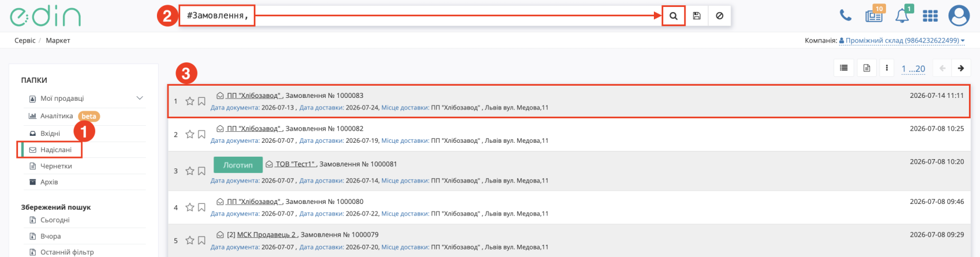Viewport: 980px width, 257px height.
Task: Open the news icon with badge 10
Action: [x=874, y=15]
